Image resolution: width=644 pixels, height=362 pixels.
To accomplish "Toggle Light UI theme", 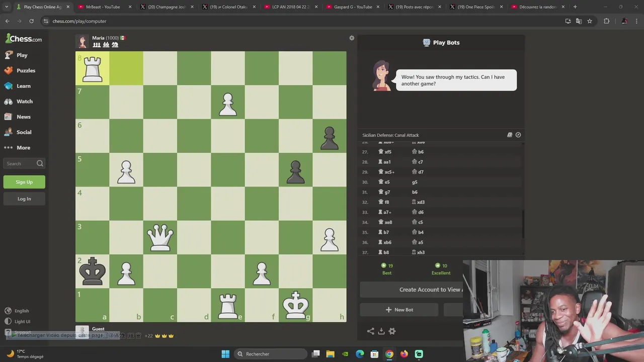I will (18, 321).
